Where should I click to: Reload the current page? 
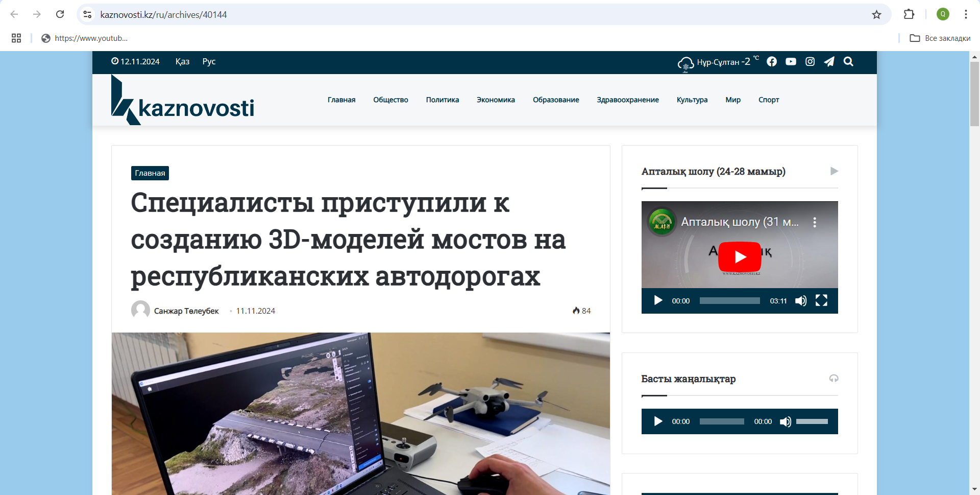(x=60, y=14)
